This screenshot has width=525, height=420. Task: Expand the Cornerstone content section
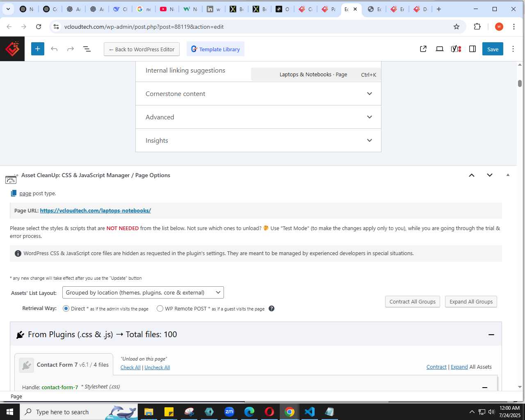click(258, 94)
